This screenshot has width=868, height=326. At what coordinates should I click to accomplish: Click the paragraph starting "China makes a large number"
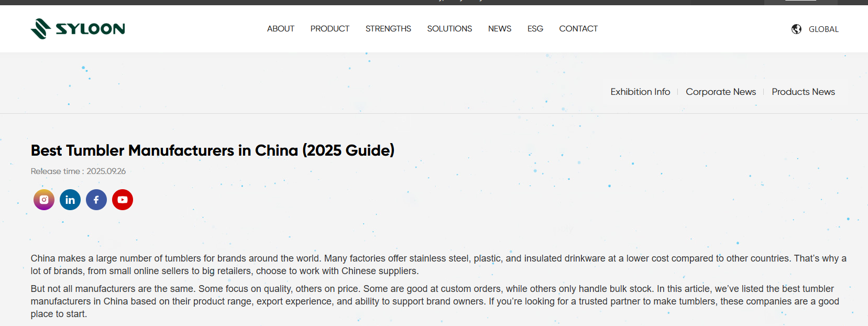click(x=438, y=265)
